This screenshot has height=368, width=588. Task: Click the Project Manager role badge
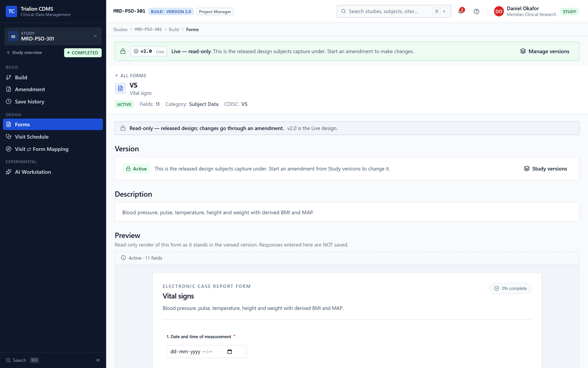215,11
